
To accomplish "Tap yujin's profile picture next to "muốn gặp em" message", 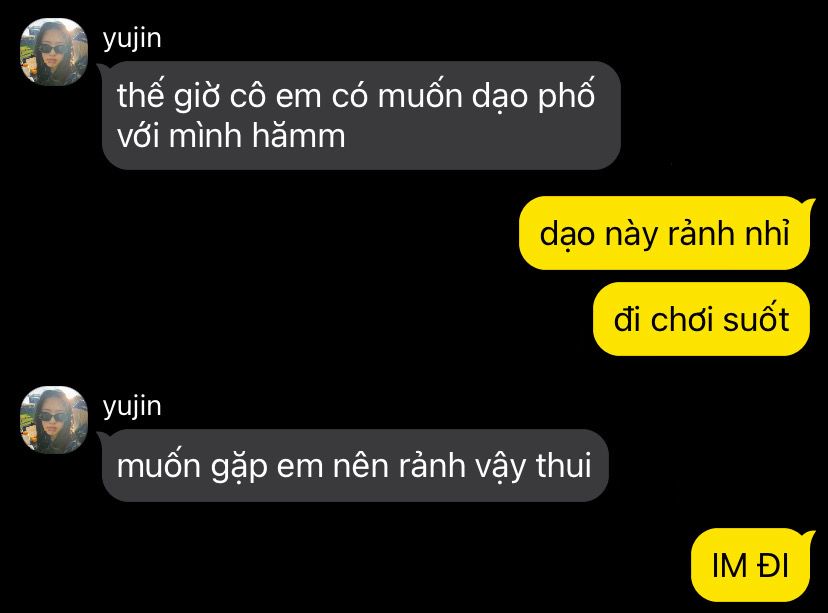I will coord(54,420).
